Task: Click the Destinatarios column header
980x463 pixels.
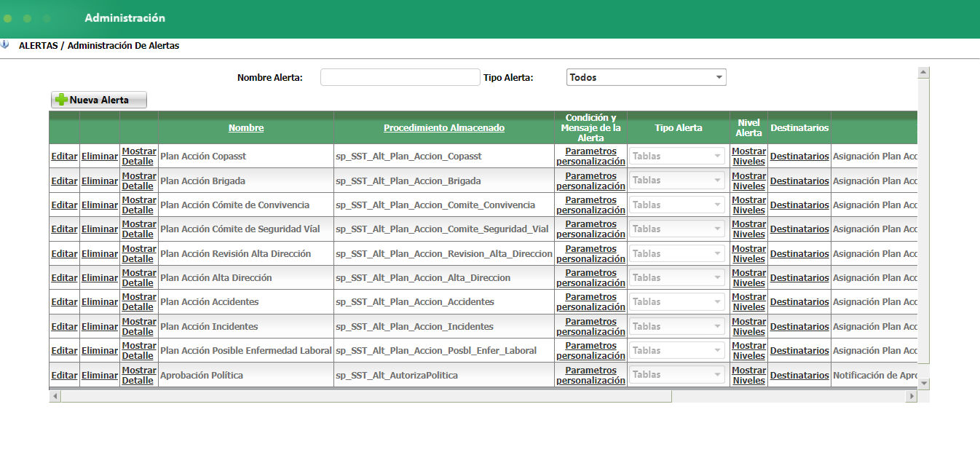Action: pos(799,128)
